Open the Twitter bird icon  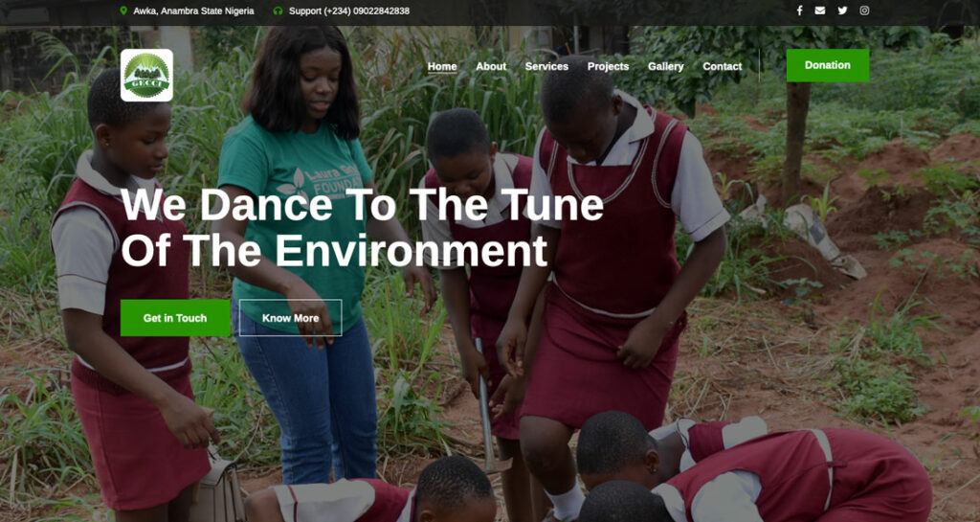pos(842,11)
